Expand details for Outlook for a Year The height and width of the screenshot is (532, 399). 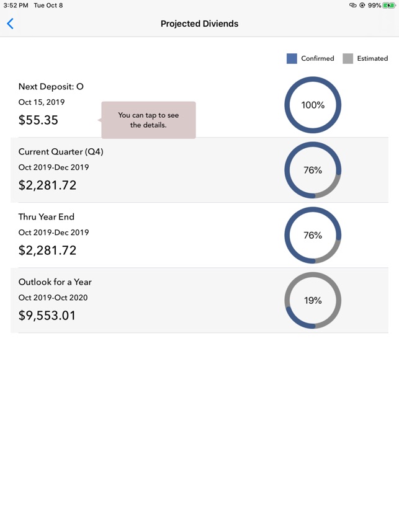tap(55, 282)
